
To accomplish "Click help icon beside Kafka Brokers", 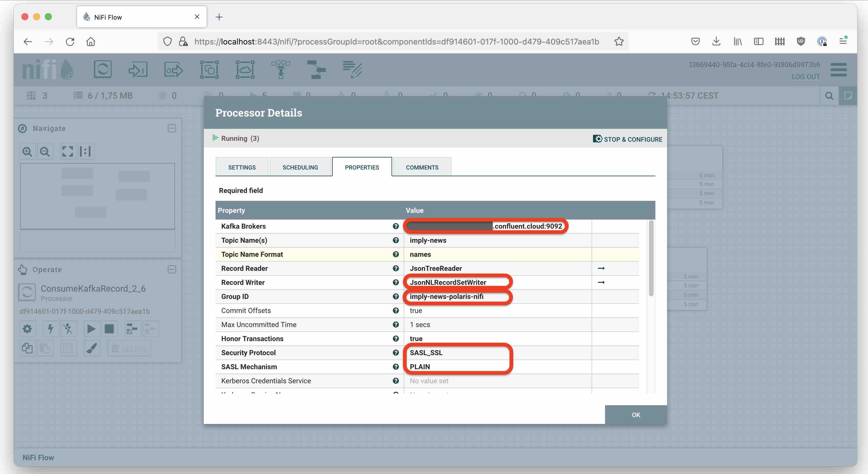I will [x=396, y=226].
